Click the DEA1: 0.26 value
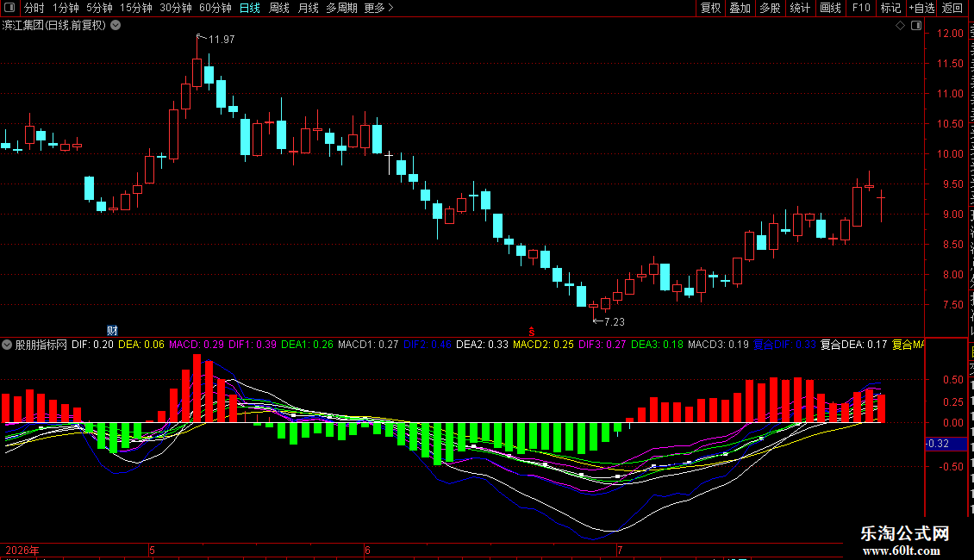Screen dimensions: 974x560 307,345
